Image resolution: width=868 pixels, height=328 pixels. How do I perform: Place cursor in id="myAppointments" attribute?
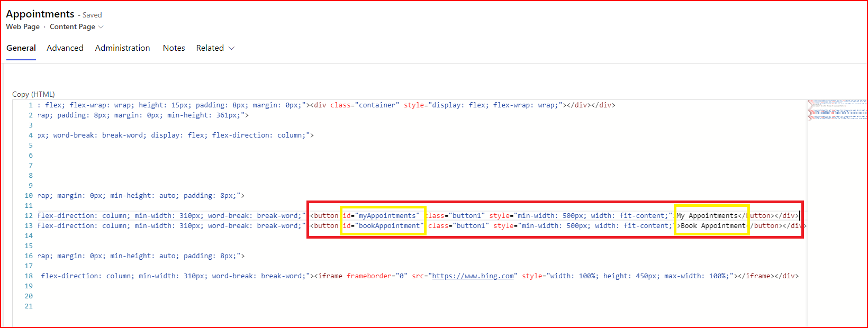382,216
